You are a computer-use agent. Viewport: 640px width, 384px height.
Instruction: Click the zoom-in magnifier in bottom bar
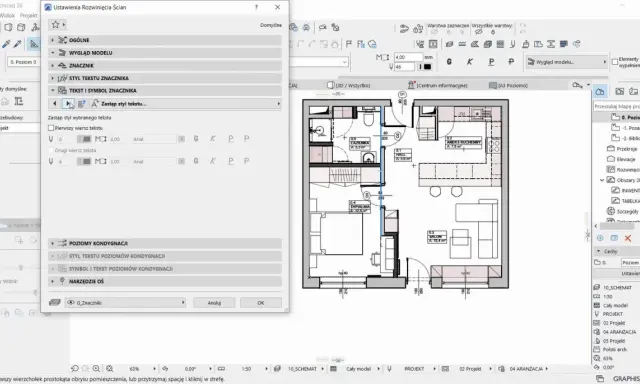pyautogui.click(x=96, y=368)
